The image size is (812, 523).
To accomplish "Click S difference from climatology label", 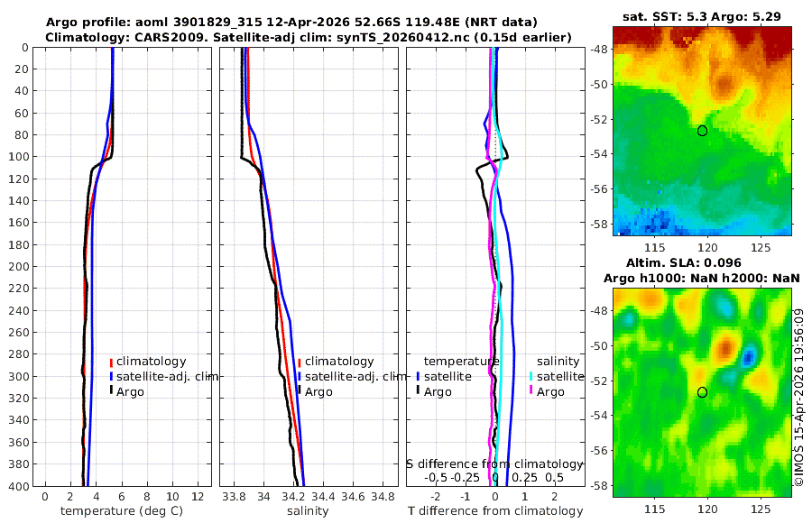I will (494, 464).
